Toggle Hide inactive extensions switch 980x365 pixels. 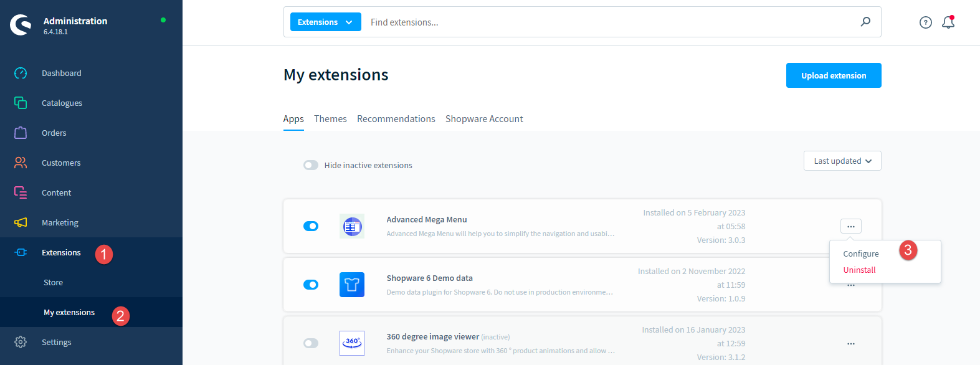pos(311,165)
